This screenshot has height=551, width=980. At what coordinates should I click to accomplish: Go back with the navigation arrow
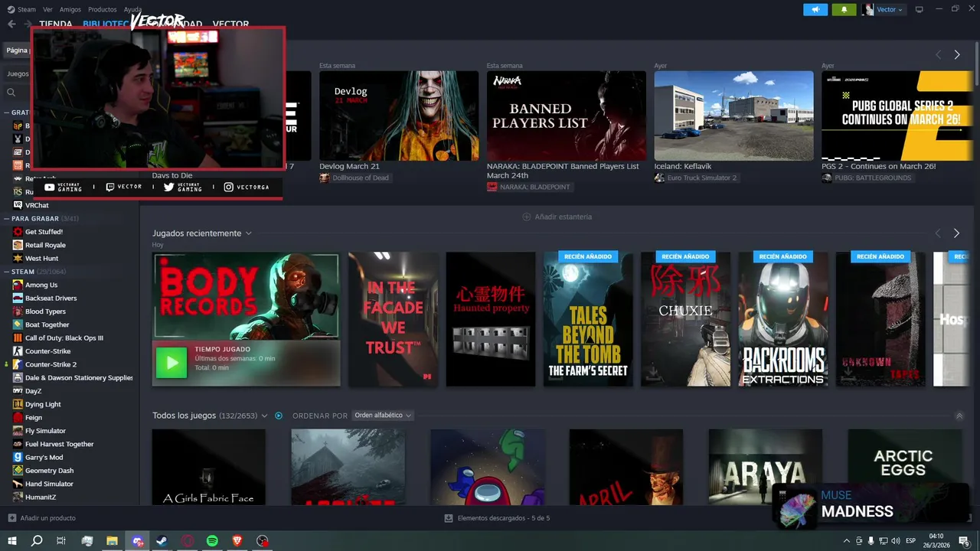click(x=11, y=24)
